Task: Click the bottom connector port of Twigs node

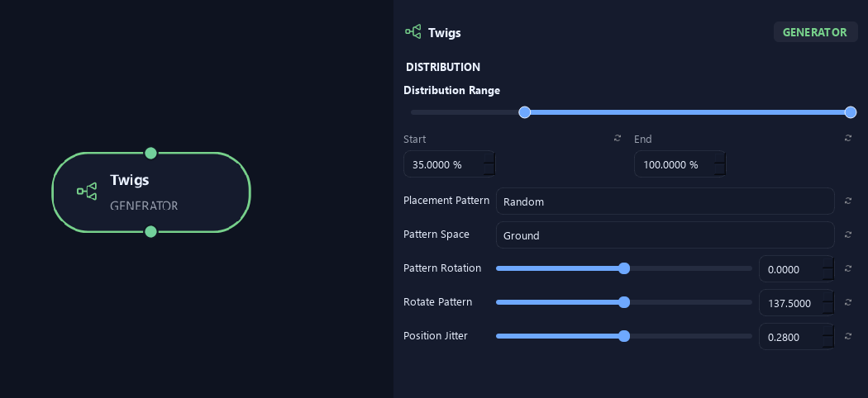Action: coord(150,231)
